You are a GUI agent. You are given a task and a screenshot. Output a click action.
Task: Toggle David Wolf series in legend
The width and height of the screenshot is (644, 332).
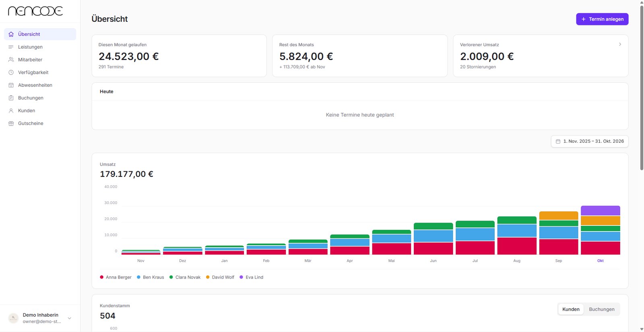pyautogui.click(x=220, y=277)
